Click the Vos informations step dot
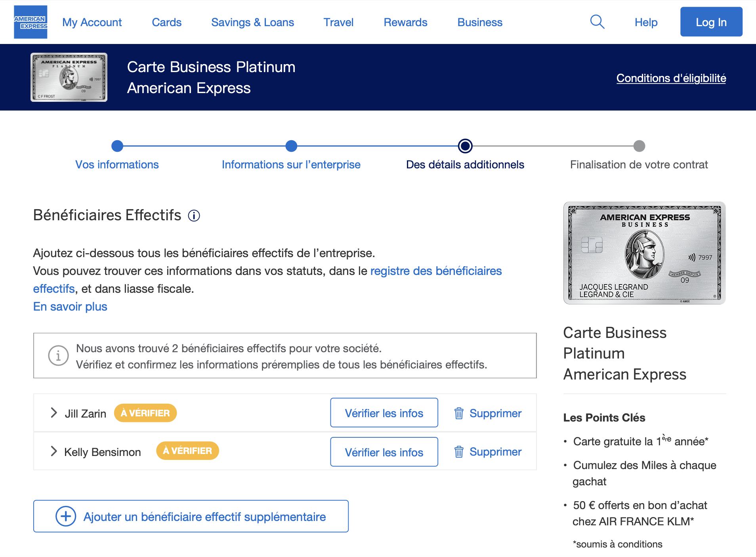Viewport: 756px width, 557px height. (117, 146)
